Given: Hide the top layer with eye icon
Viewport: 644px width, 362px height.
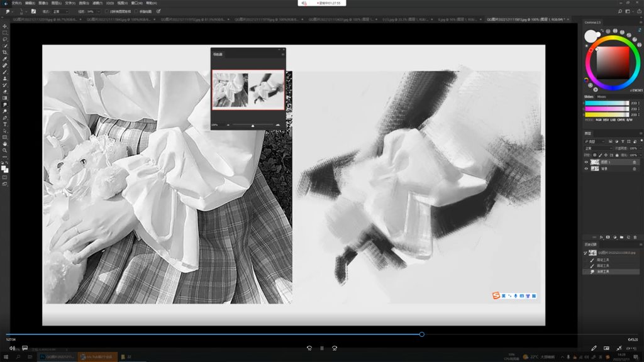Looking at the screenshot, I should click(586, 162).
